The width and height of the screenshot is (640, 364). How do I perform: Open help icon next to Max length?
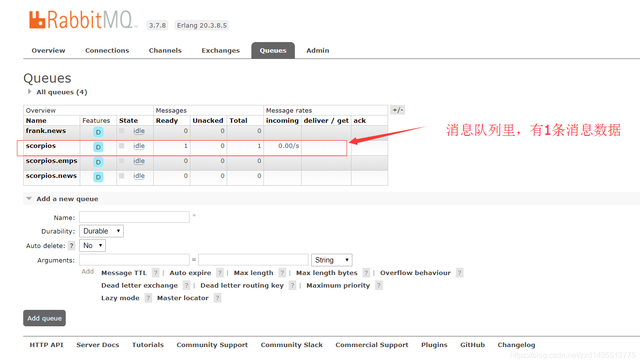(x=282, y=273)
